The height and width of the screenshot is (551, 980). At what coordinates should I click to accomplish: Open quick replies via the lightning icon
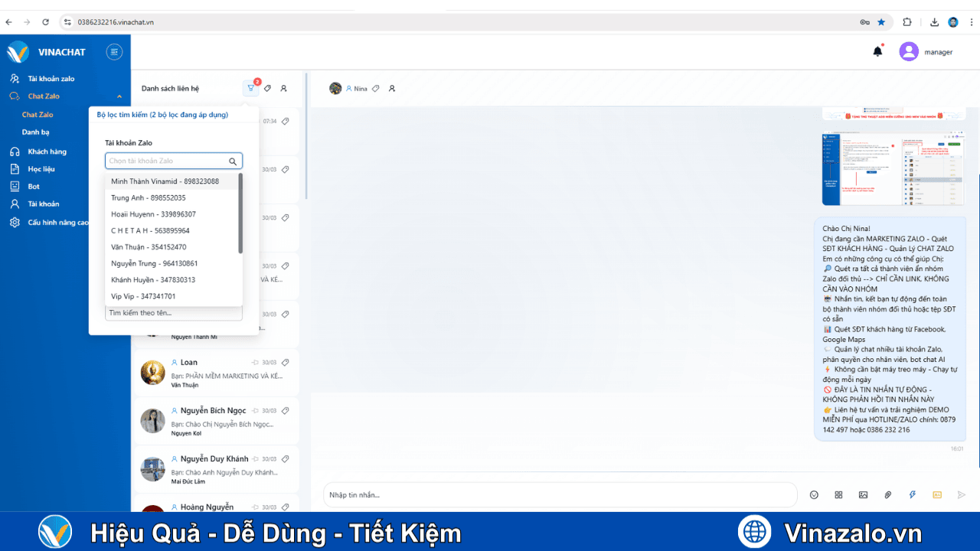click(912, 494)
